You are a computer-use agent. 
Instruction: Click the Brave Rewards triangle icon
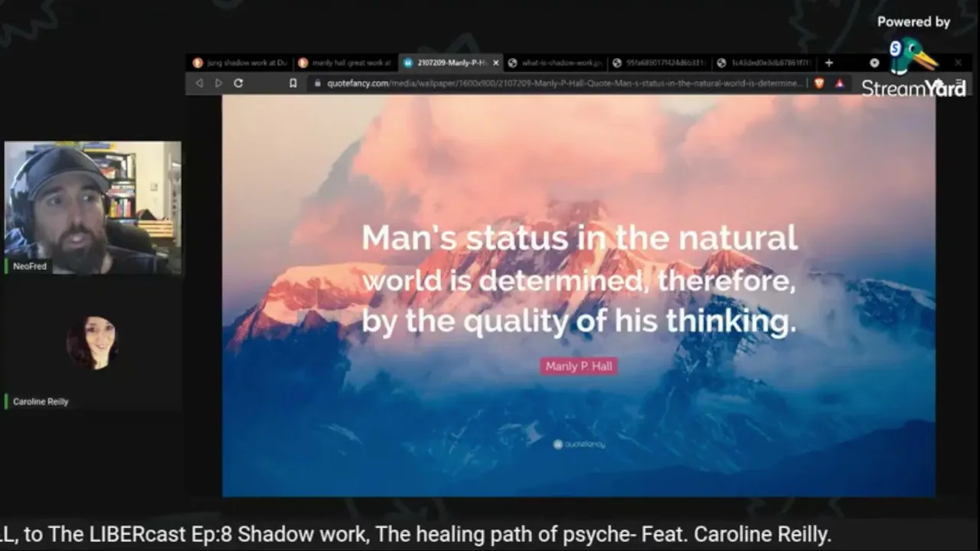click(x=839, y=83)
